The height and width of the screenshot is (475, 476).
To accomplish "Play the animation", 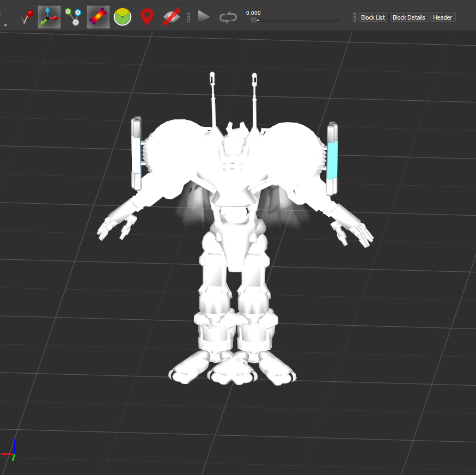I will tap(203, 17).
